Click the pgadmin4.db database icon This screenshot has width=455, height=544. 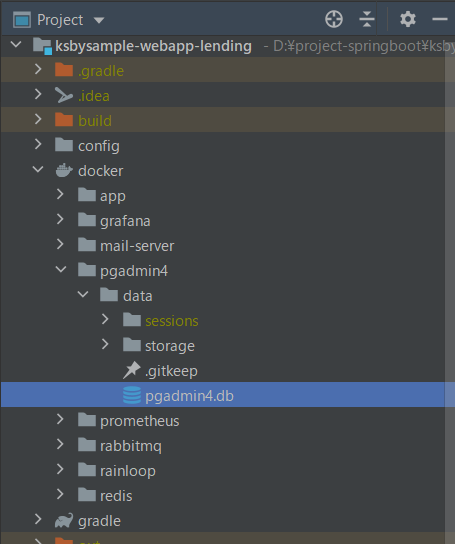tap(132, 395)
